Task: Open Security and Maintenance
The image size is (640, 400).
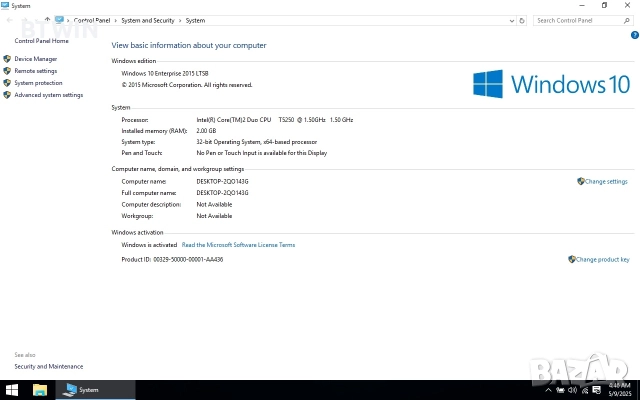Action: click(49, 367)
